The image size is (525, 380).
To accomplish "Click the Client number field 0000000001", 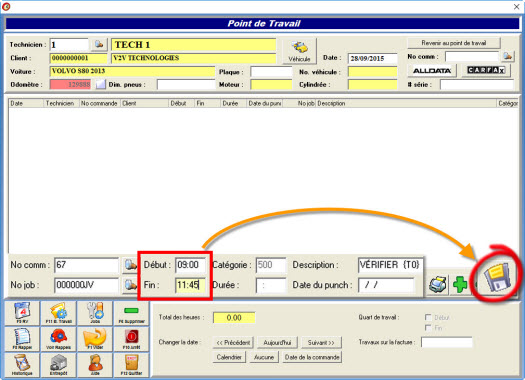I will 78,58.
